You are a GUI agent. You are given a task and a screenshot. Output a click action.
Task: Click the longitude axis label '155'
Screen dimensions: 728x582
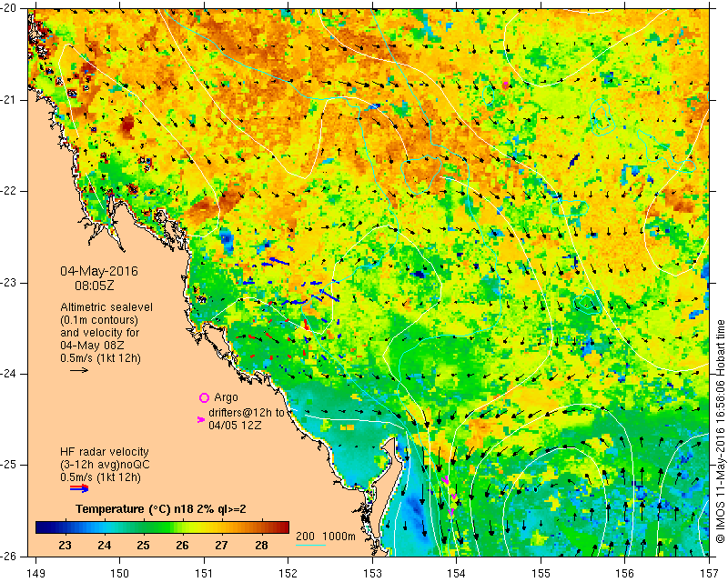541,574
